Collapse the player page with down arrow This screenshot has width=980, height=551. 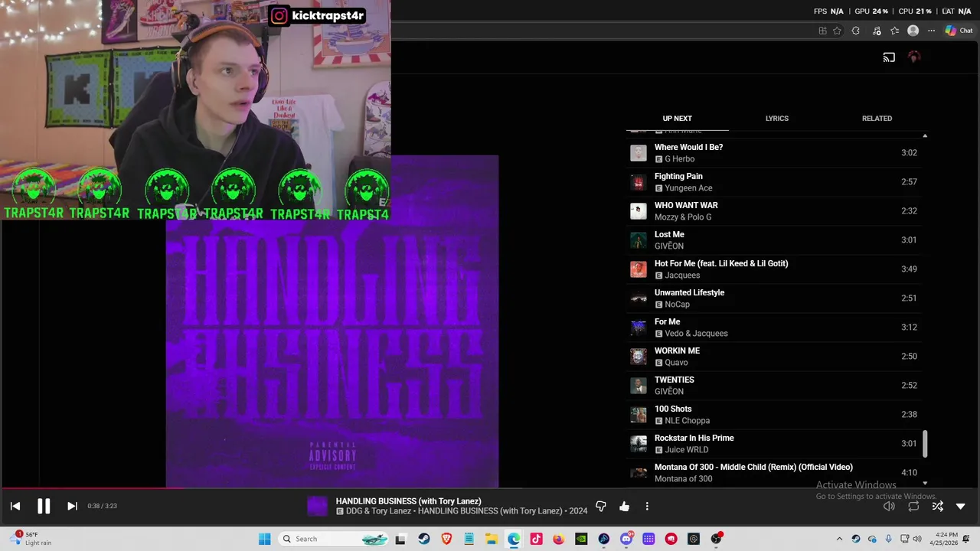click(961, 506)
